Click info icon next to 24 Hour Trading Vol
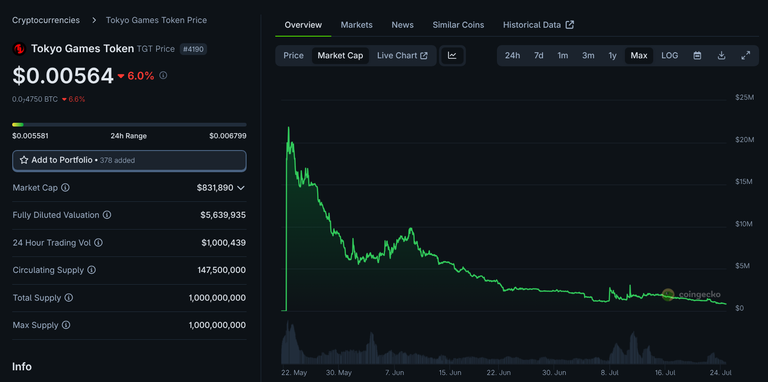The width and height of the screenshot is (768, 382). coord(98,242)
